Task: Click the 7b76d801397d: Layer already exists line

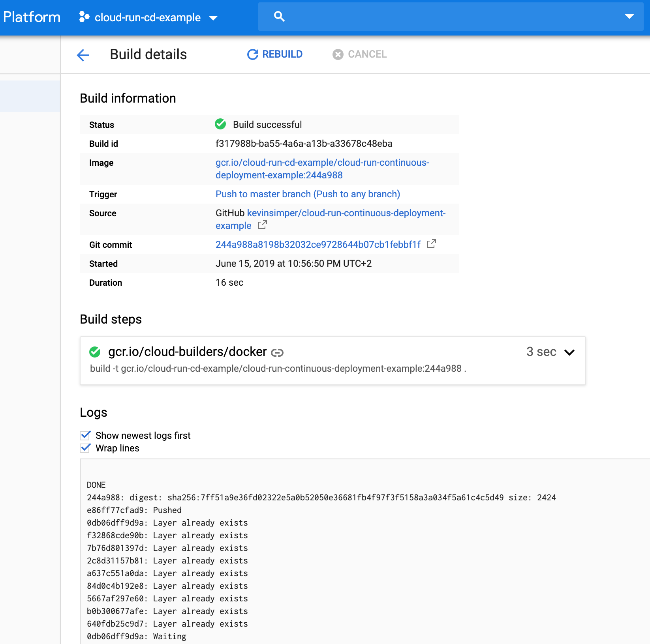Action: coord(167,548)
